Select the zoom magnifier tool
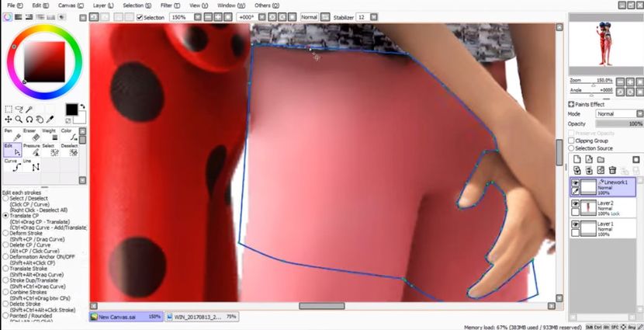The width and height of the screenshot is (644, 330). [19, 120]
